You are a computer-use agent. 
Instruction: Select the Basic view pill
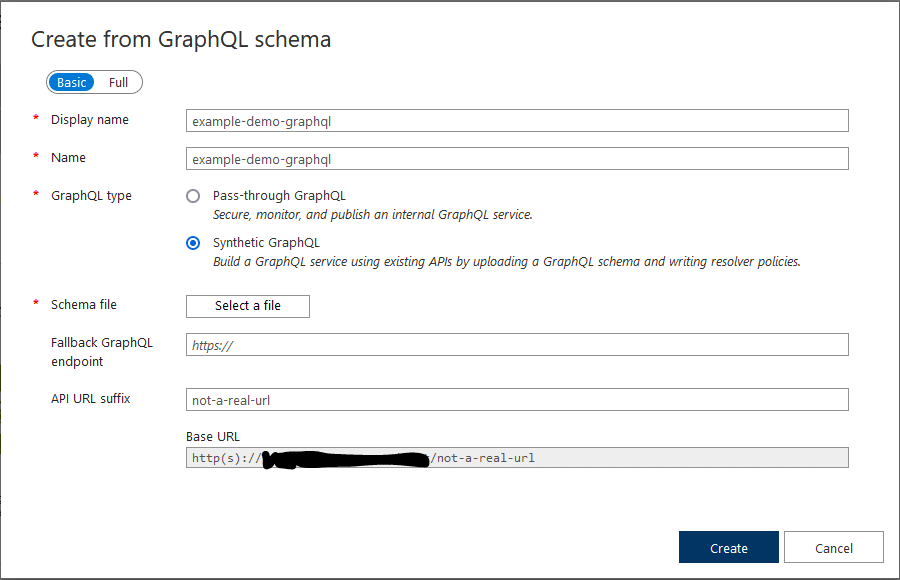tap(71, 82)
